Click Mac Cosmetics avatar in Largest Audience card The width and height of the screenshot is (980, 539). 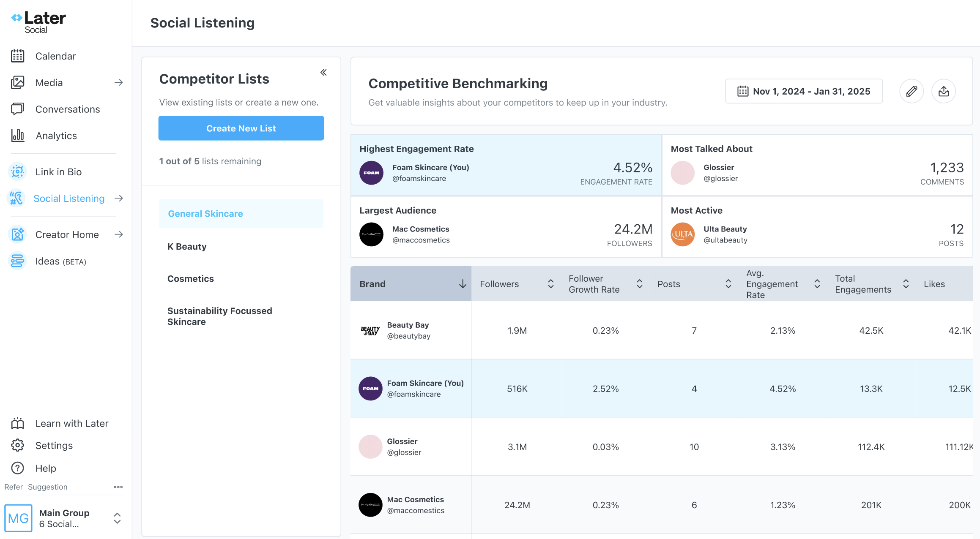371,234
